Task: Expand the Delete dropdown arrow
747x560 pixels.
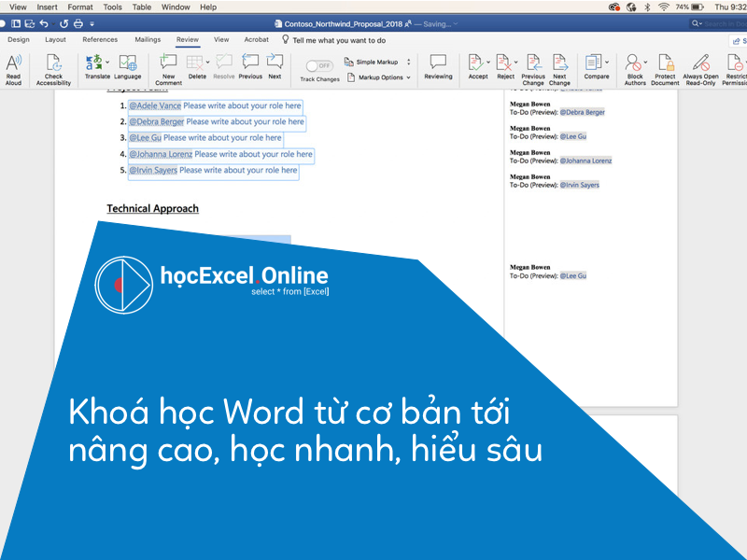Action: coord(207,62)
